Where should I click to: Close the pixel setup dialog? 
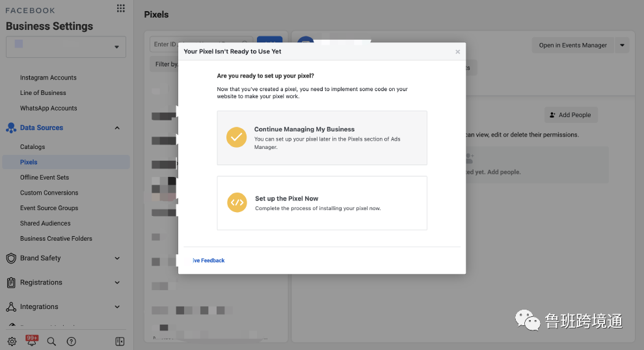pyautogui.click(x=457, y=52)
